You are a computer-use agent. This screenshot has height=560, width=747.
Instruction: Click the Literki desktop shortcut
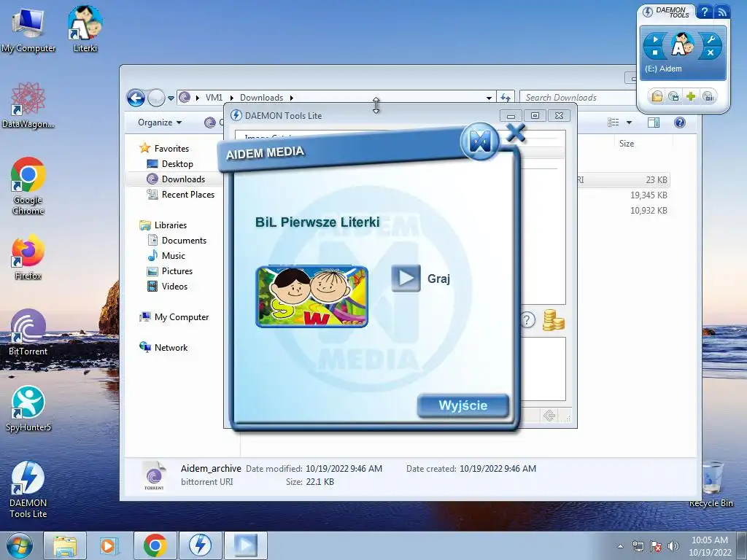click(x=85, y=28)
